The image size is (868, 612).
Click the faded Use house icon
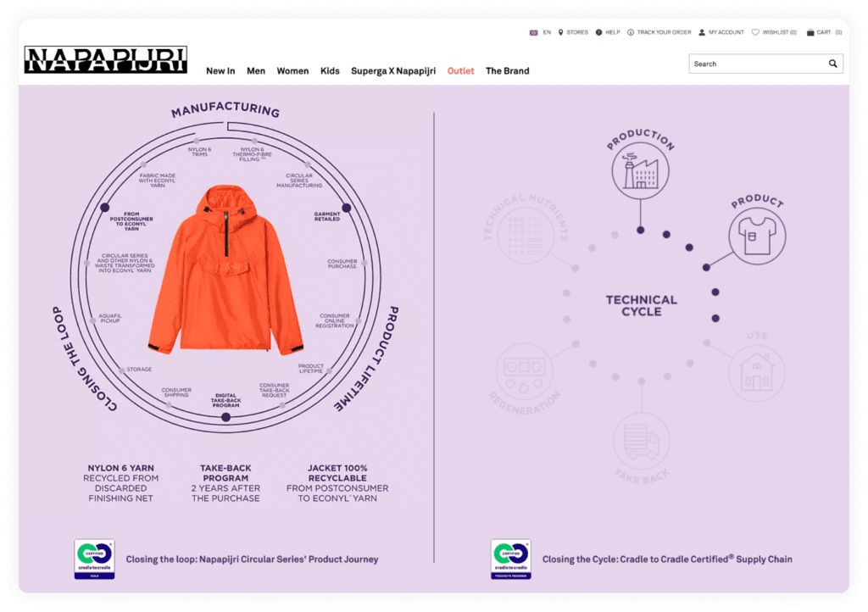(756, 372)
